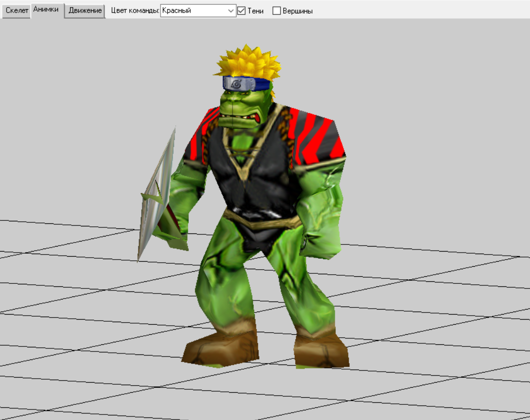Open the Движение tab
This screenshot has height=420, width=530.
coord(85,11)
